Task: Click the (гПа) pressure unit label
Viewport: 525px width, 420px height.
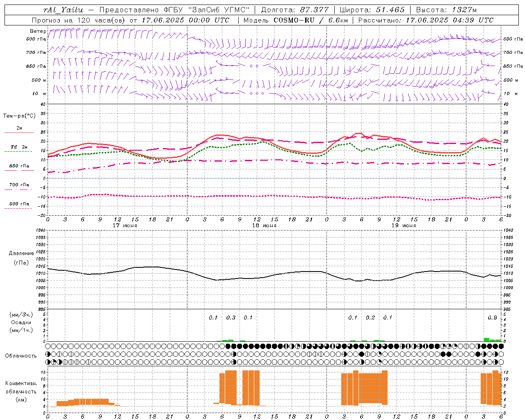Action: tap(21, 263)
